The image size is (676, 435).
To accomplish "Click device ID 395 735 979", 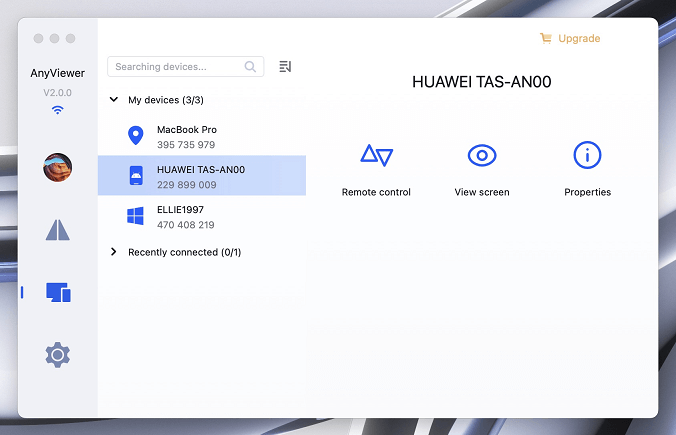I will [186, 145].
